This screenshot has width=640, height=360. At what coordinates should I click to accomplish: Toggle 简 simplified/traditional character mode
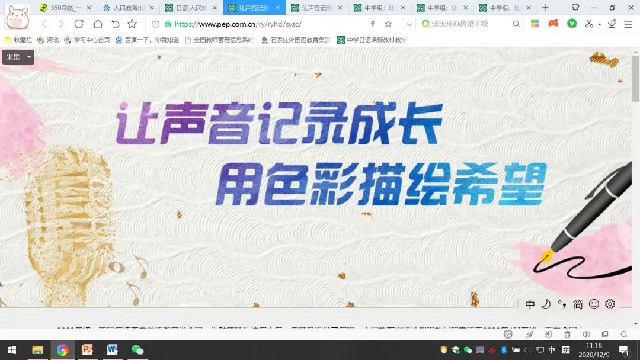(x=578, y=304)
